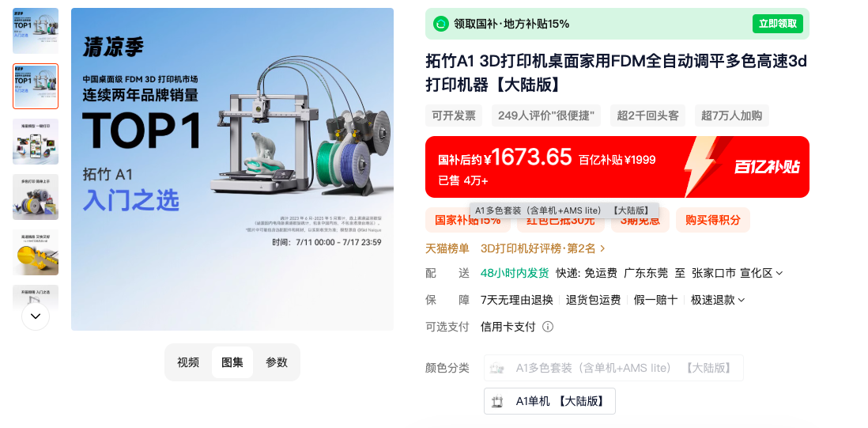Click the 购买得积分 tag
The width and height of the screenshot is (868, 428).
tap(713, 220)
